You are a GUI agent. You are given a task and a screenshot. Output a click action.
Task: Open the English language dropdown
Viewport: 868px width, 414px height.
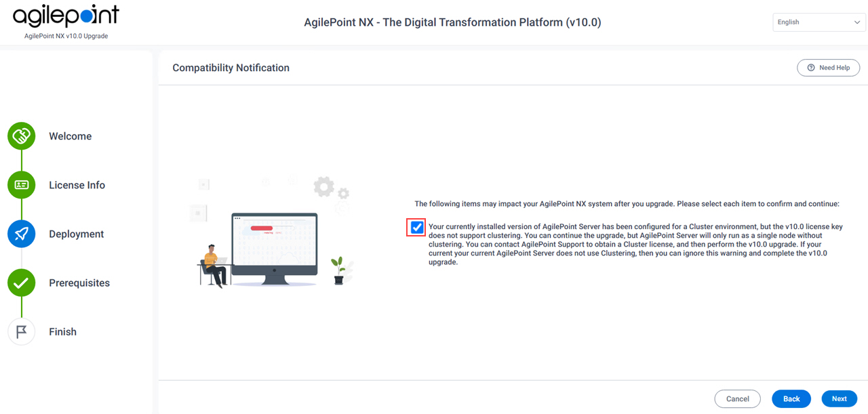click(819, 22)
